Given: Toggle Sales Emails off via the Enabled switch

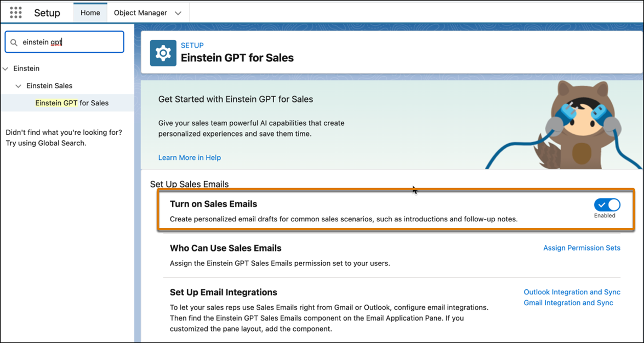Looking at the screenshot, I should [x=607, y=204].
